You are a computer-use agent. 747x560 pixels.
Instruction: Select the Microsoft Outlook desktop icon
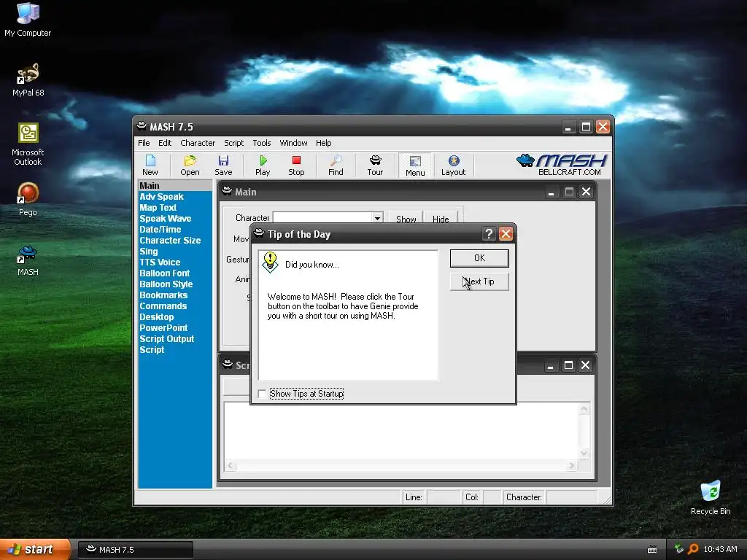click(28, 144)
